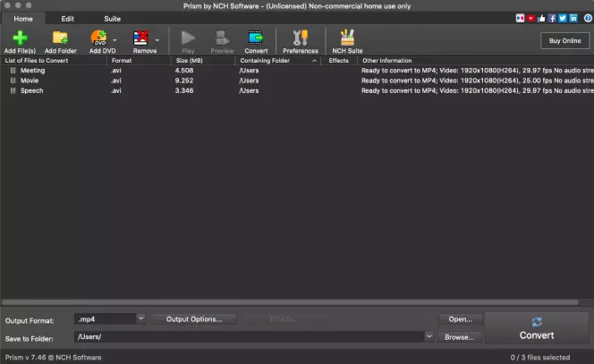594x364 pixels.
Task: Click the file icon beside Meeting
Action: click(x=13, y=71)
